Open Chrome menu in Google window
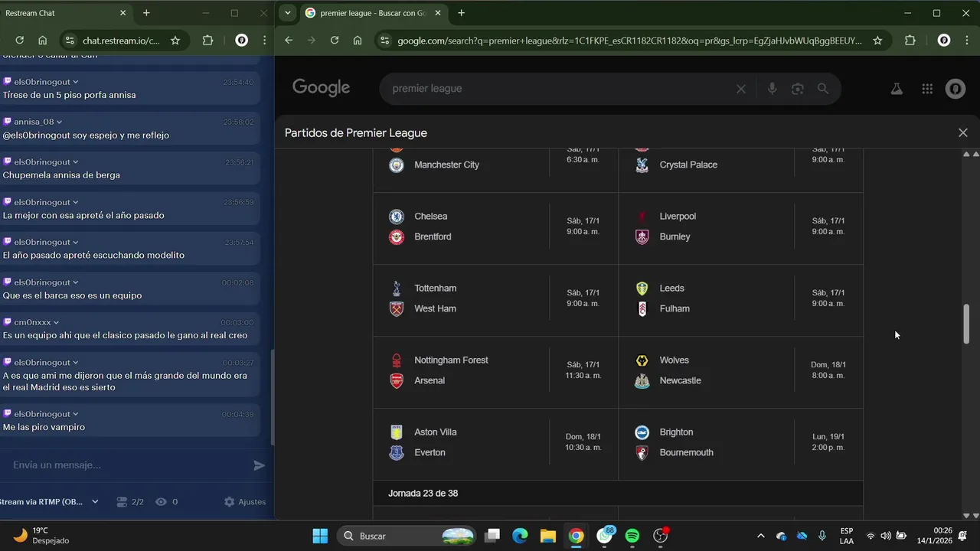 coord(968,41)
